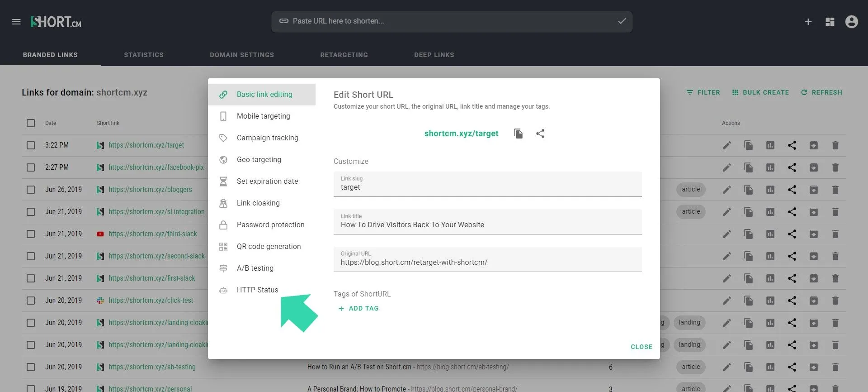Screen dimensions: 868x392
Task: Select the Branded Links tab
Action: 50,55
